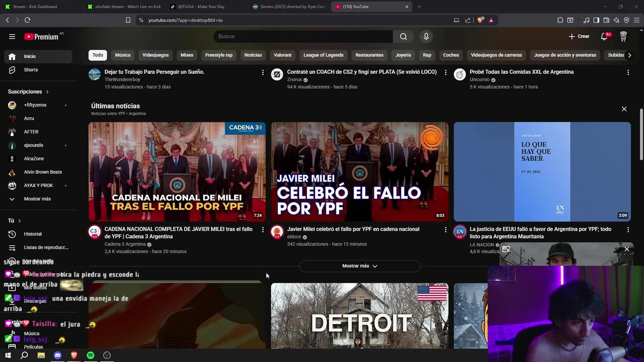Expand the Suscripciones section chevron
This screenshot has height=362, width=644.
47,92
